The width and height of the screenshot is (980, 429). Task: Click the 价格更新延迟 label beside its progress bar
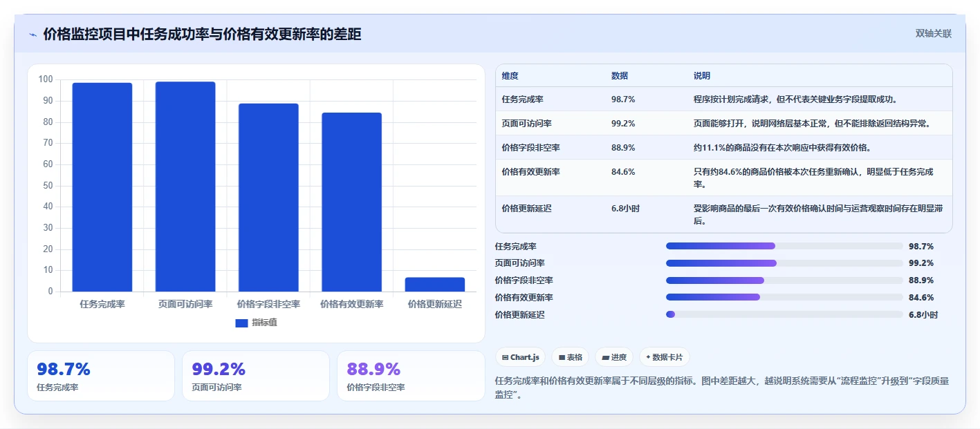pyautogui.click(x=520, y=314)
